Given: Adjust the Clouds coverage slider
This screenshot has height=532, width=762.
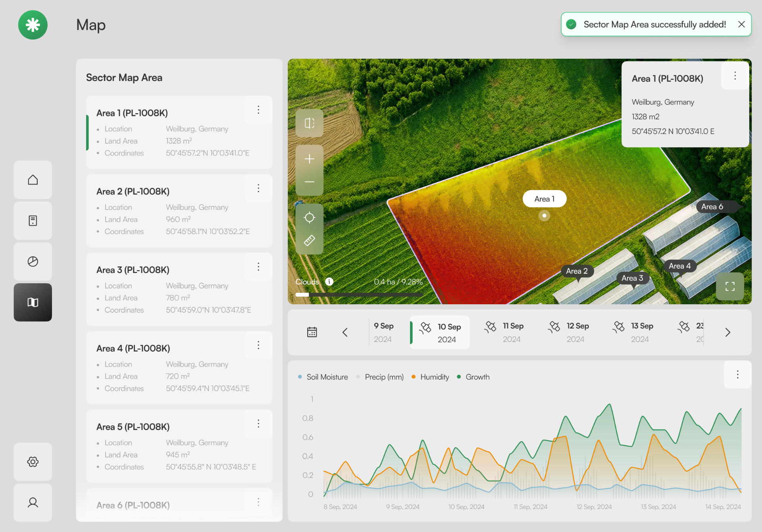Looking at the screenshot, I should [x=359, y=295].
